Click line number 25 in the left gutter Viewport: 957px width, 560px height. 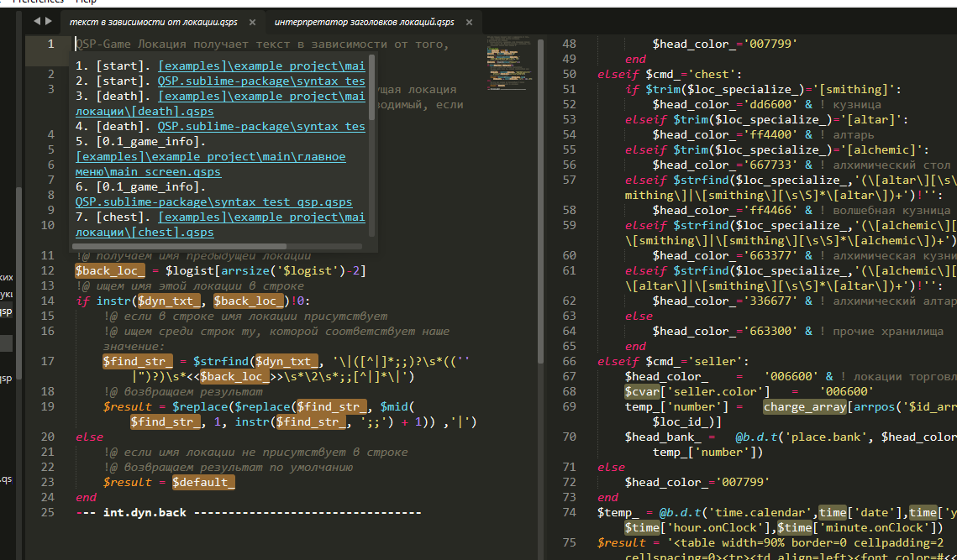tap(48, 512)
